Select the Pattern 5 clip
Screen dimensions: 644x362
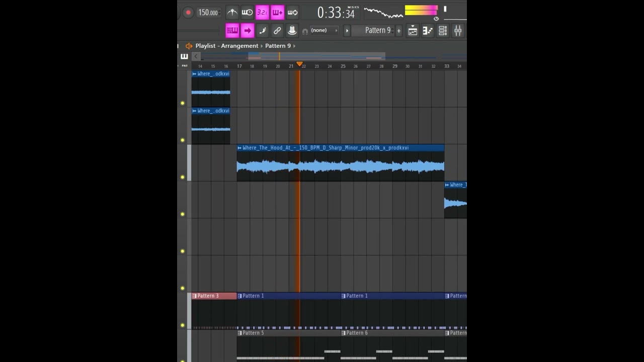click(x=289, y=346)
